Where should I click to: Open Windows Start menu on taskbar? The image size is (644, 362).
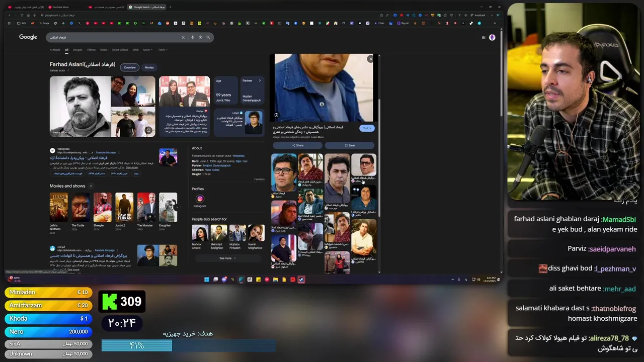pos(206,280)
